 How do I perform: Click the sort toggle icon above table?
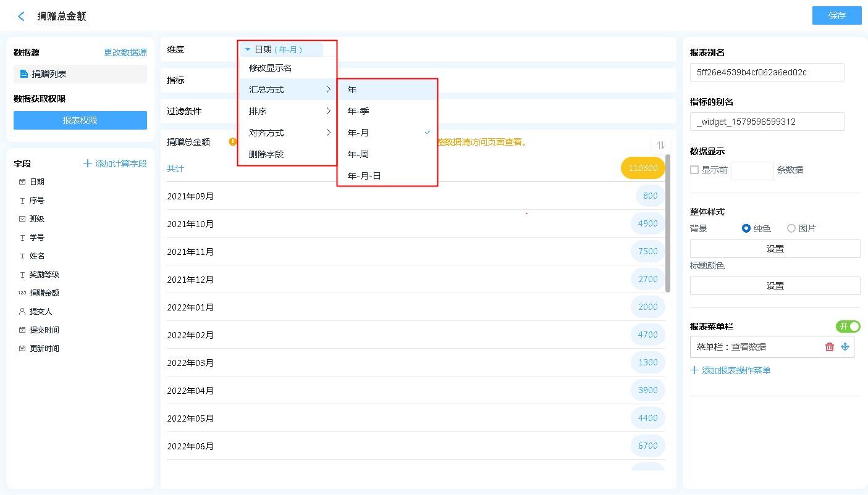(660, 145)
